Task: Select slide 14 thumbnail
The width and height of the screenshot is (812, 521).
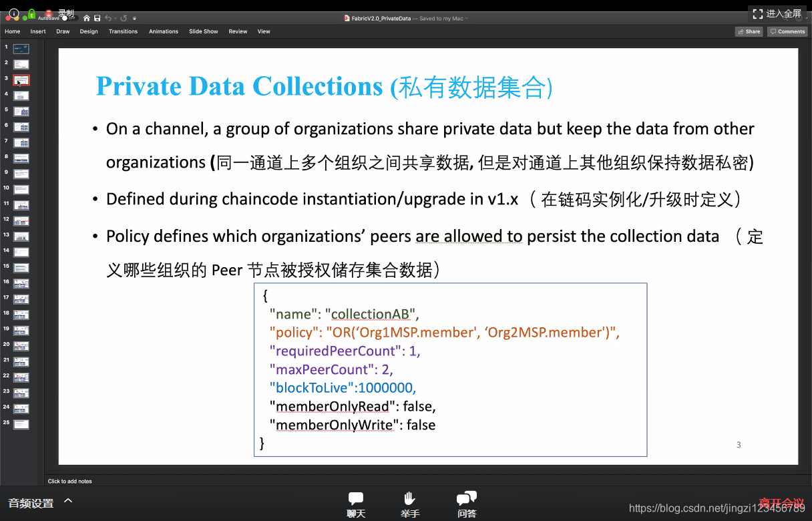Action: [21, 252]
